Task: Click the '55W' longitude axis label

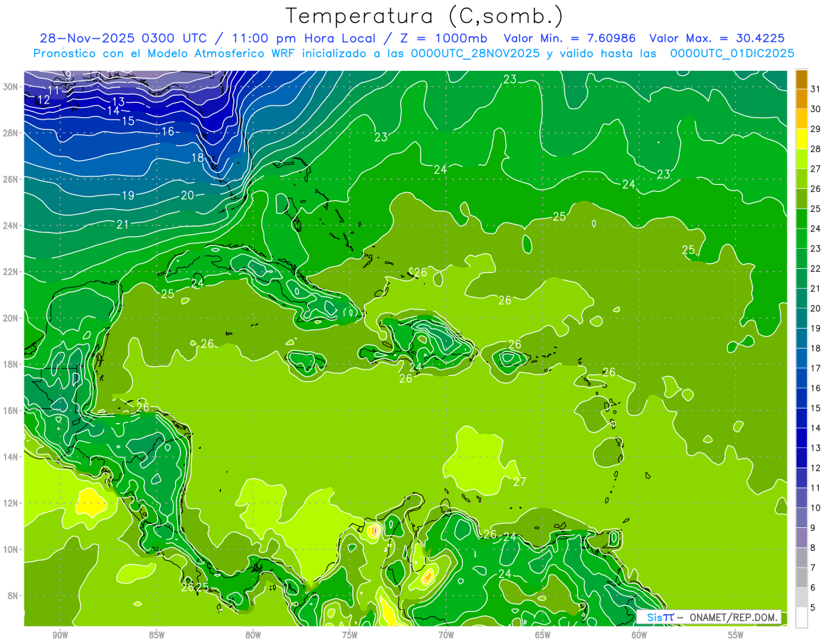Action: (x=736, y=635)
